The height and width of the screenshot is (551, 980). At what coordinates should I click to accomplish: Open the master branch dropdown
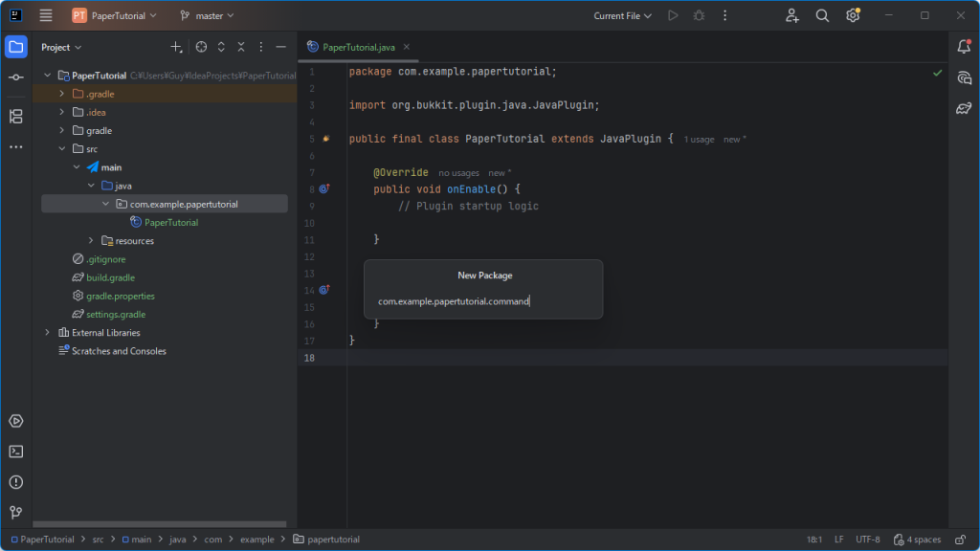pyautogui.click(x=208, y=15)
